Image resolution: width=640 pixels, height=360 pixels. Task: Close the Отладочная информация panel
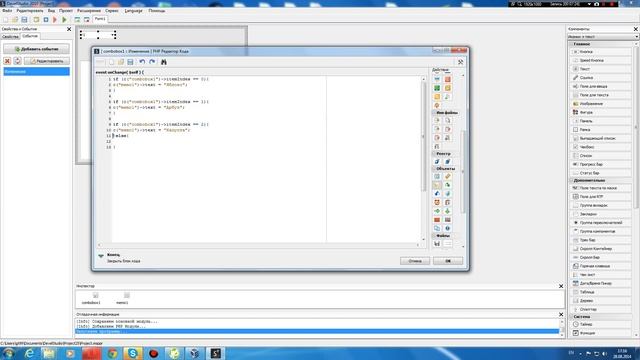pyautogui.click(x=561, y=314)
